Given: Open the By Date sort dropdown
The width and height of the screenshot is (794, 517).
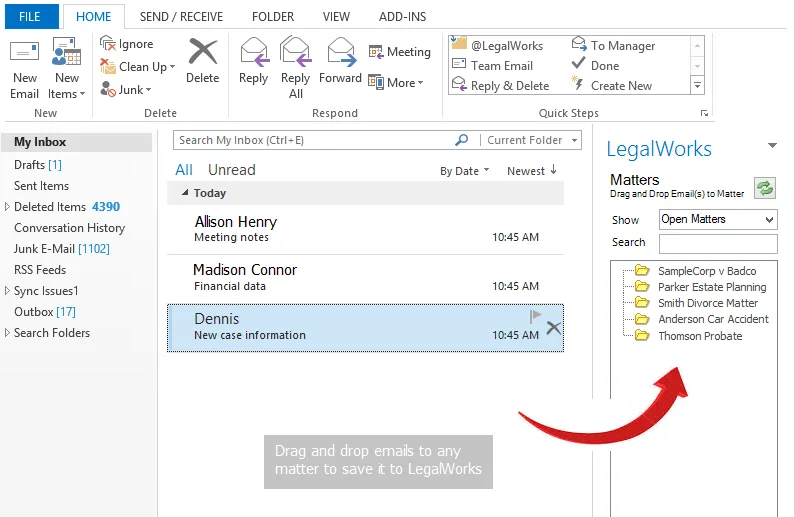Looking at the screenshot, I should point(464,171).
